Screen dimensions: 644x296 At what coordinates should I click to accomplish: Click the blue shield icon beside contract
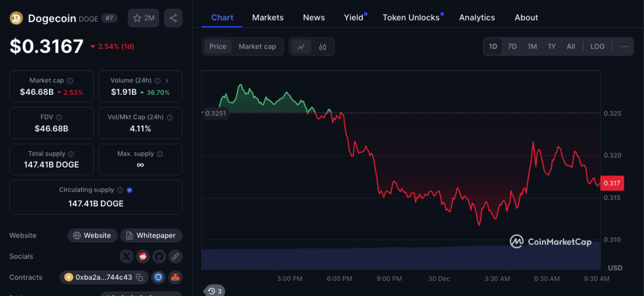pos(159,277)
